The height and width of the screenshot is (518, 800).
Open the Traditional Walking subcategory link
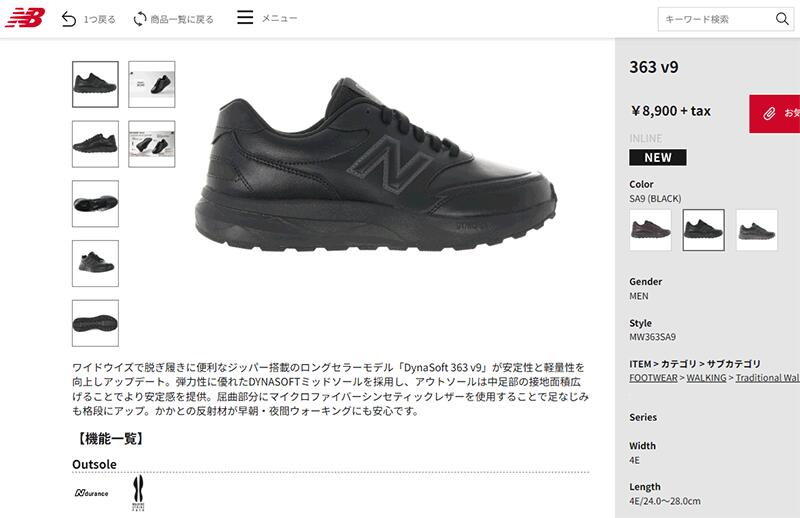pyautogui.click(x=767, y=378)
